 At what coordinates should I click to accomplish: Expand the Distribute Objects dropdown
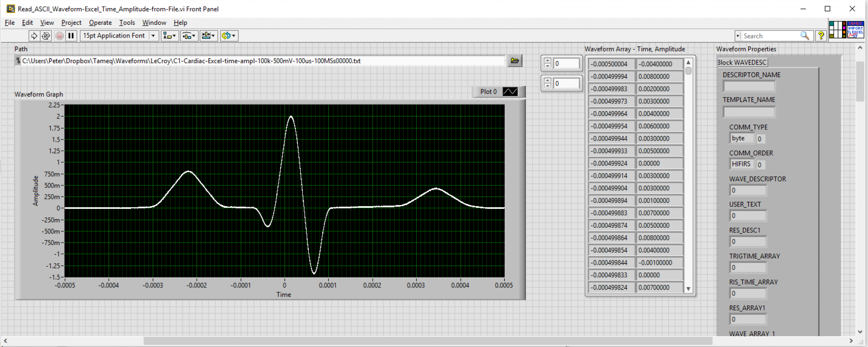tap(189, 36)
